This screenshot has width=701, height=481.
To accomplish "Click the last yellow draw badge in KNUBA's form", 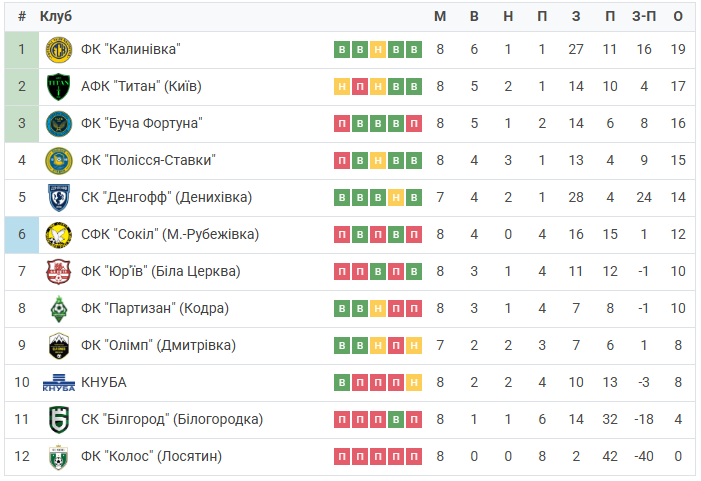I will [414, 383].
